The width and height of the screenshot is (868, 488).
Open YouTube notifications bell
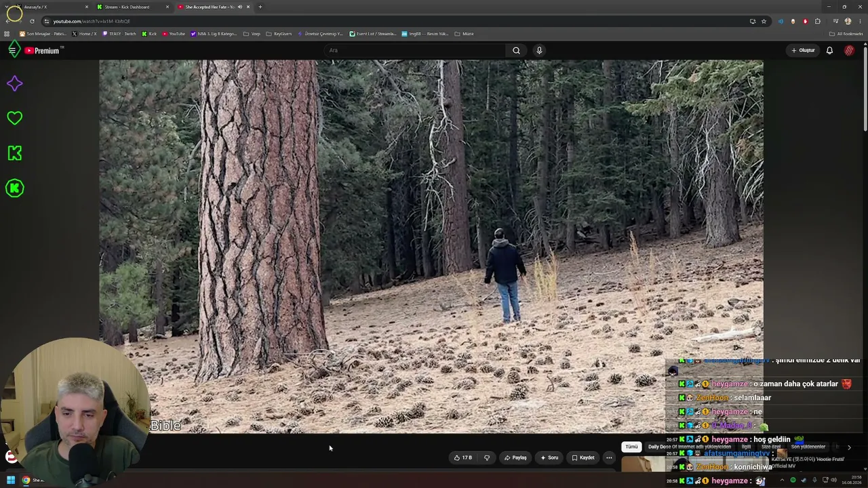[x=829, y=50]
